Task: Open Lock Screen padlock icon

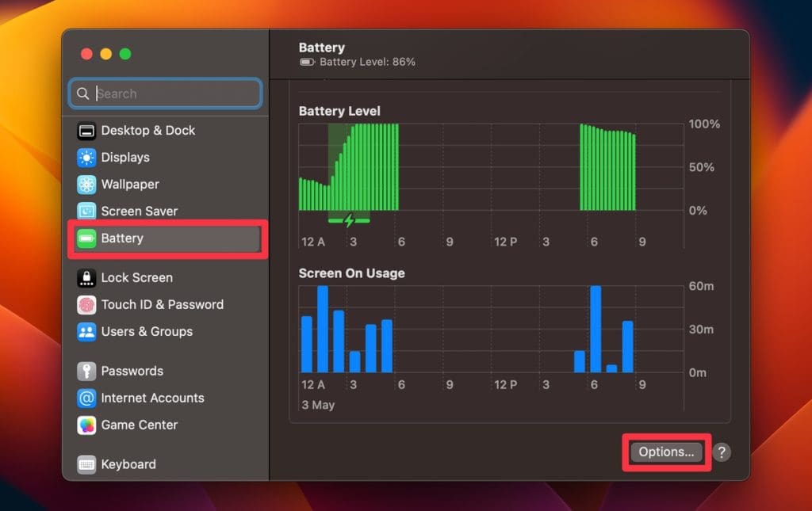Action: tap(86, 278)
